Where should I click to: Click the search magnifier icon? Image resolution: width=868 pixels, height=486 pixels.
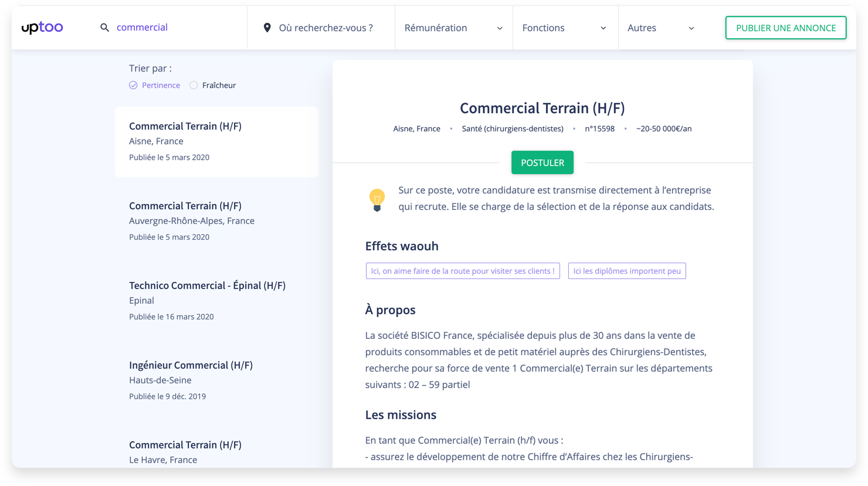click(104, 28)
